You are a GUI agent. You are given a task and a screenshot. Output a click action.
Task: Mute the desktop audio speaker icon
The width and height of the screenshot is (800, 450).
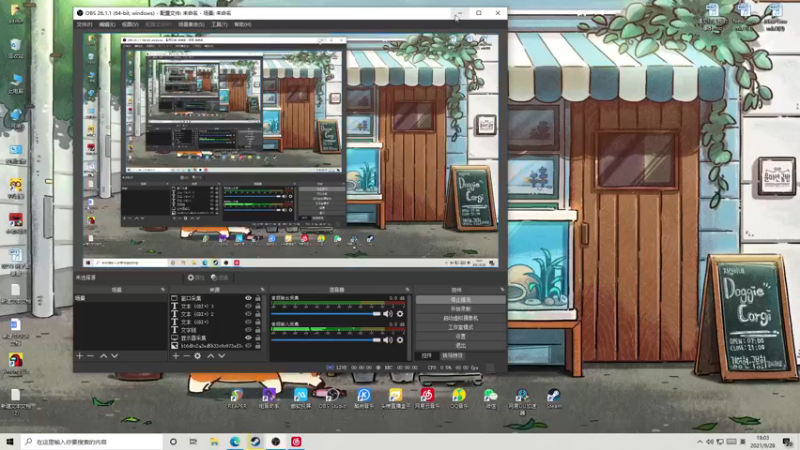point(388,314)
